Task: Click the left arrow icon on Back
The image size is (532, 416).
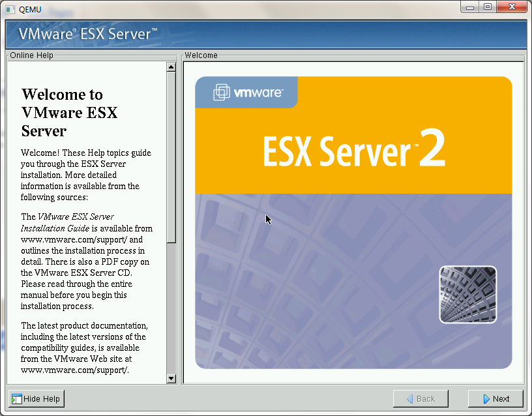Action: click(x=409, y=399)
